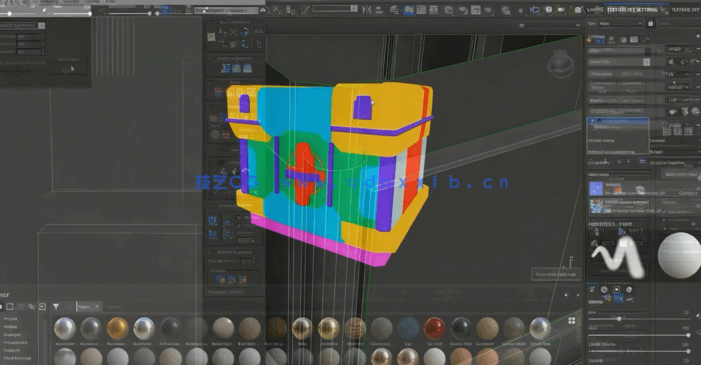
Task: Open the Schematic View icon
Action: click(433, 10)
